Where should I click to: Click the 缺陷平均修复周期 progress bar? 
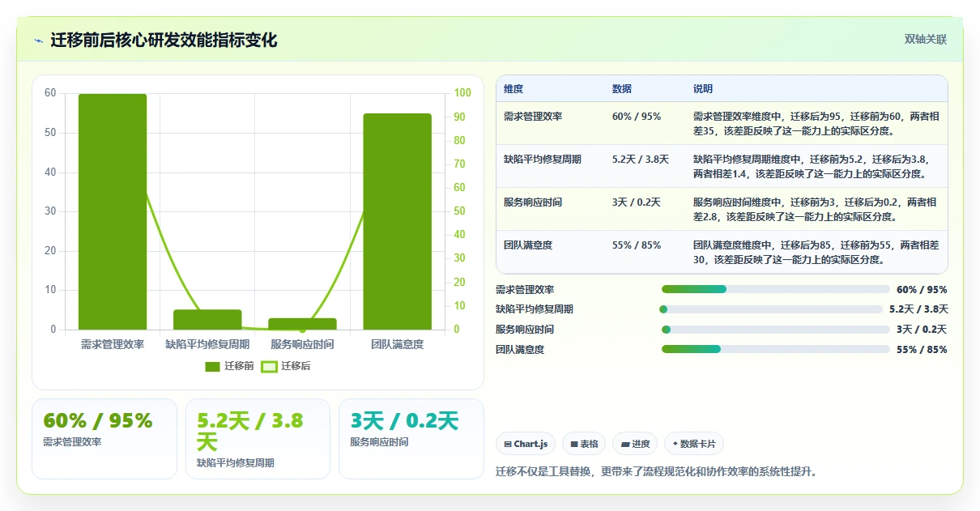tap(772, 309)
